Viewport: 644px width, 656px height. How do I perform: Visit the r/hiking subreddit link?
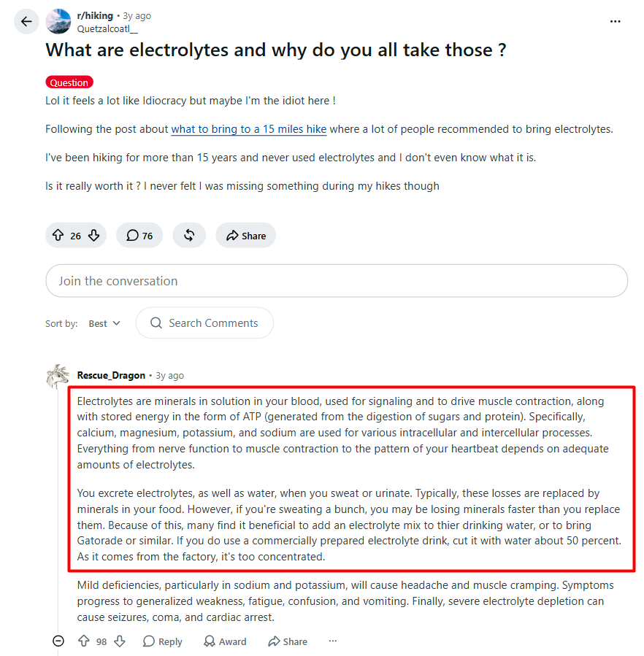point(95,16)
